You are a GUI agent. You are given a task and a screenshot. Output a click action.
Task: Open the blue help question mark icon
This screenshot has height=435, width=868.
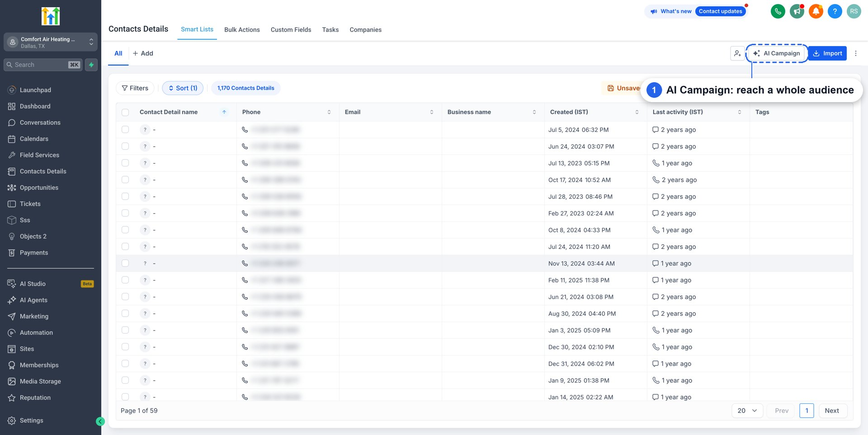pos(835,11)
